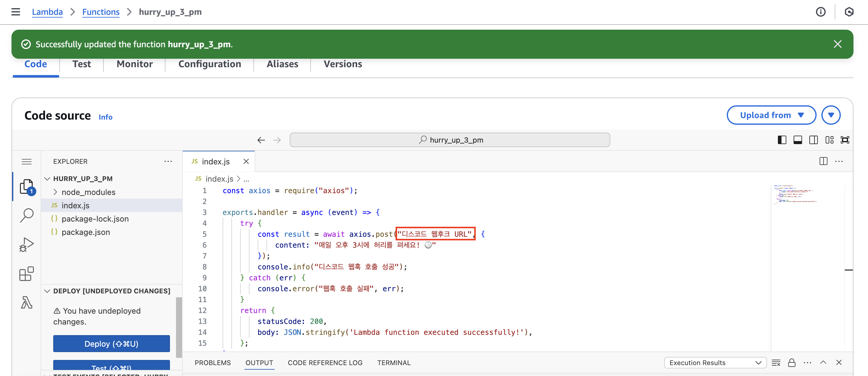The height and width of the screenshot is (376, 868).
Task: Click the Deploy button
Action: [111, 344]
